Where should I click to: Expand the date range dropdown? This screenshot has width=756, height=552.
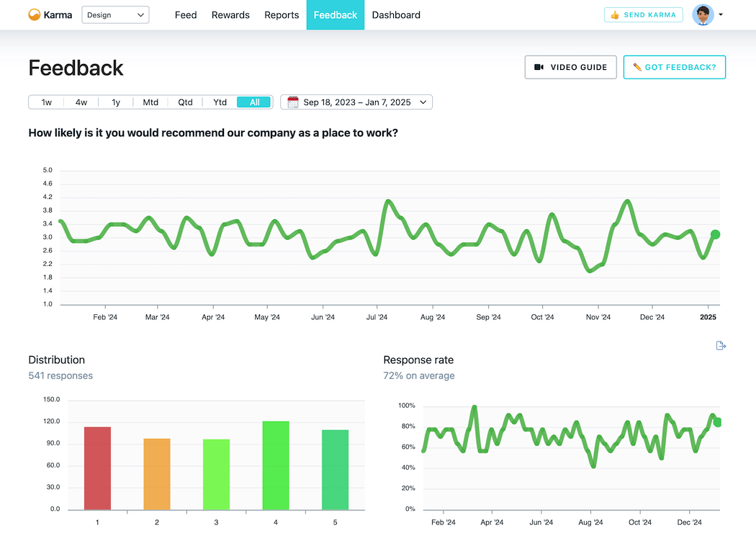coord(356,102)
